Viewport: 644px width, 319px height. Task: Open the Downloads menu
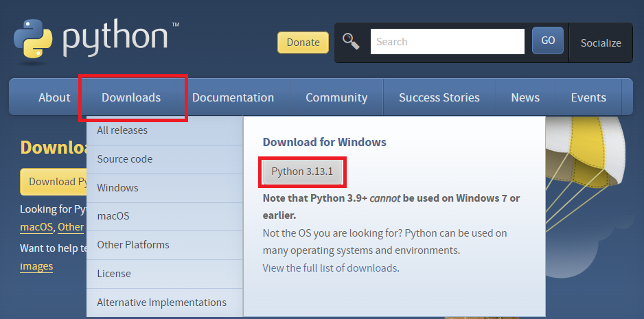[x=131, y=97]
